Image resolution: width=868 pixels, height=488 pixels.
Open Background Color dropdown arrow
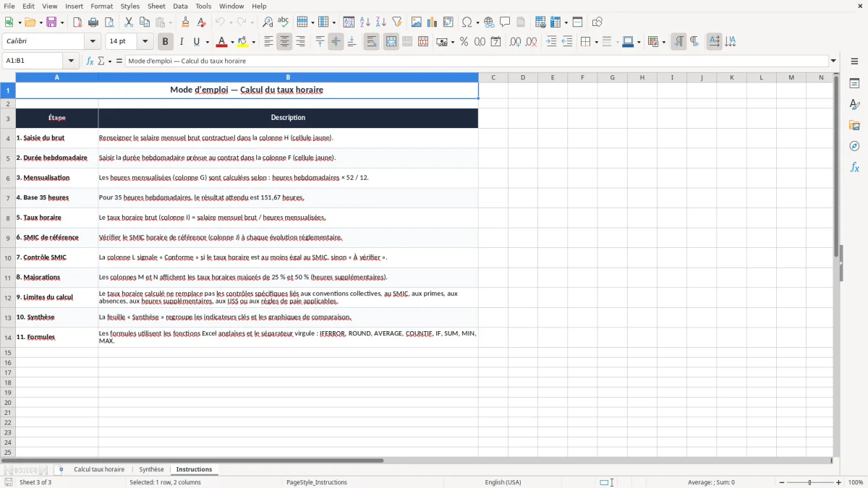coord(253,42)
